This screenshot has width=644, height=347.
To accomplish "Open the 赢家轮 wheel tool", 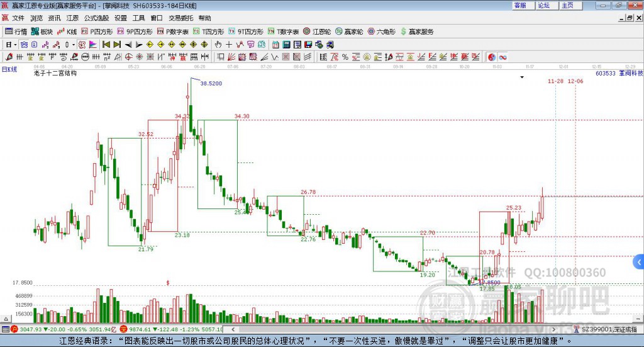I will pos(349,31).
